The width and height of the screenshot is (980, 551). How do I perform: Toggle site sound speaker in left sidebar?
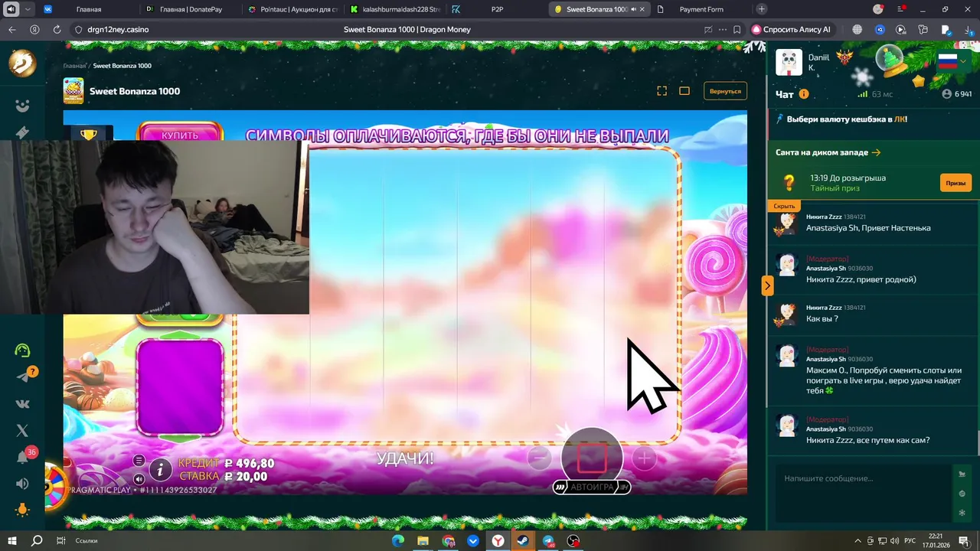click(x=22, y=484)
